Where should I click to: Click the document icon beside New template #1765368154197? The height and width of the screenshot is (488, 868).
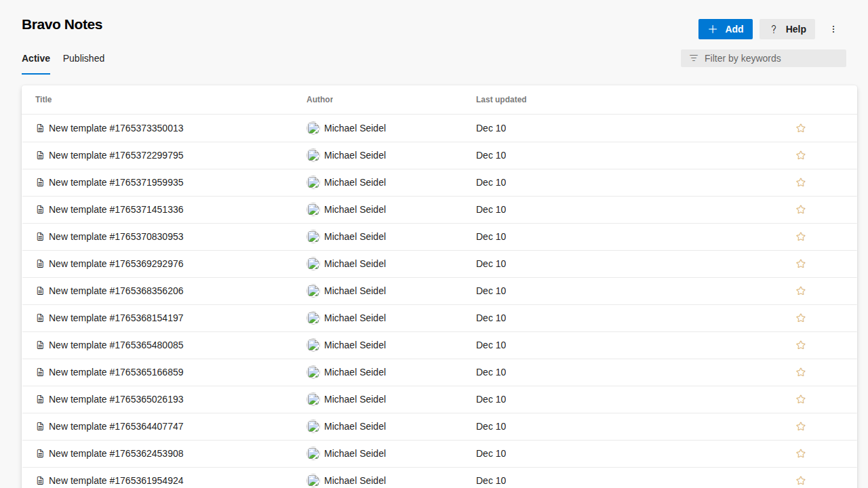click(40, 317)
